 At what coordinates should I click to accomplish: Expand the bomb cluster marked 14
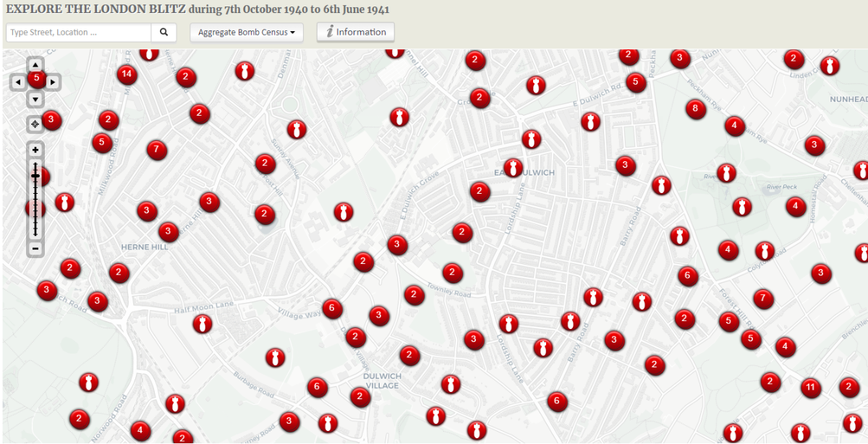(x=127, y=74)
